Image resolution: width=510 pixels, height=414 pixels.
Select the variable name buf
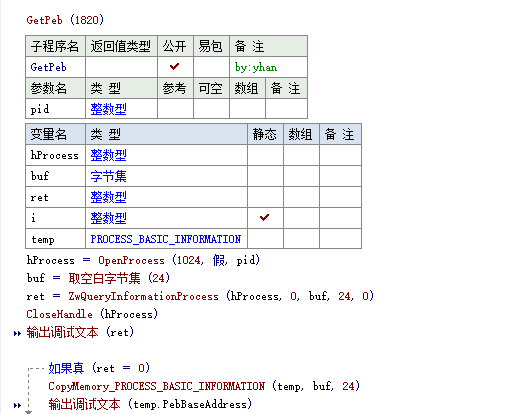tap(40, 176)
